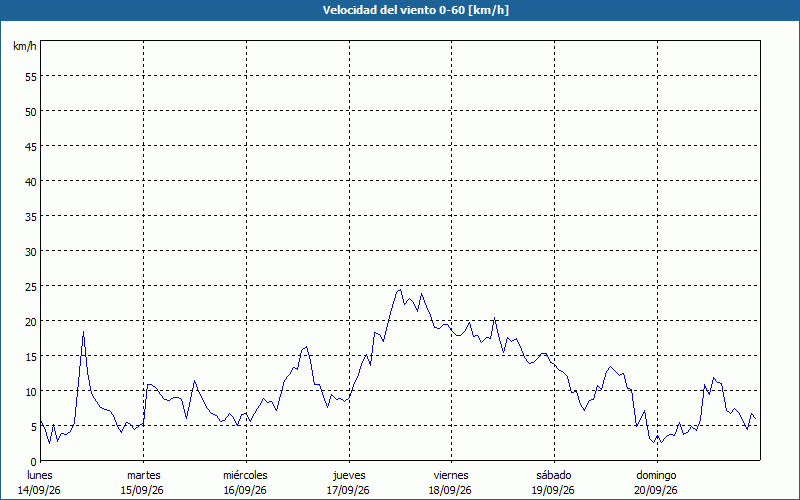Select the jueves 17/09/26 date label
800x500 pixels.
(348, 483)
